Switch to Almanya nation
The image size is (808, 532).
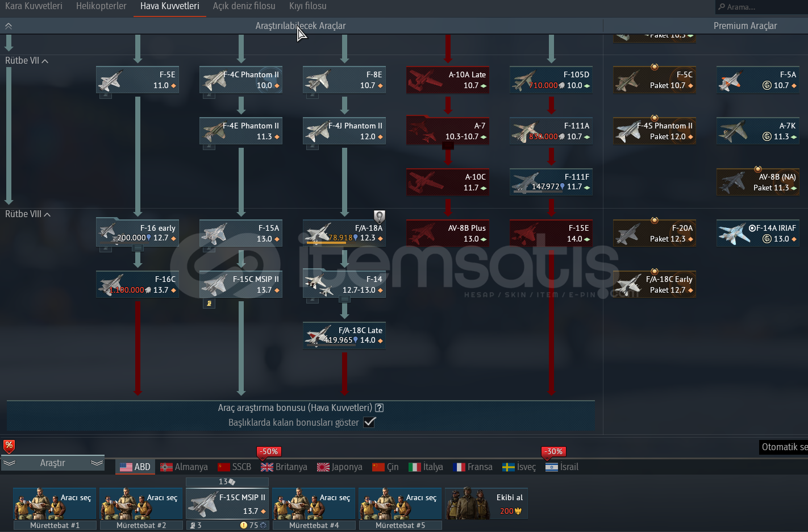[x=184, y=467]
